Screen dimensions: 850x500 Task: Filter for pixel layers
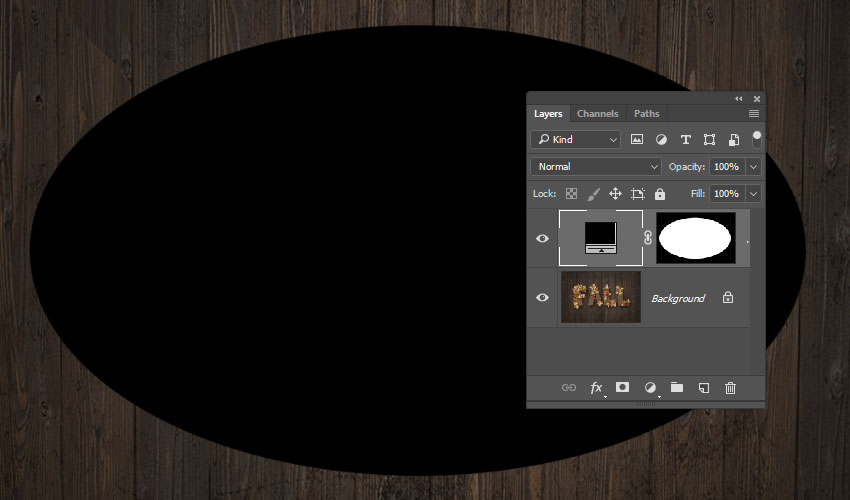click(x=637, y=139)
